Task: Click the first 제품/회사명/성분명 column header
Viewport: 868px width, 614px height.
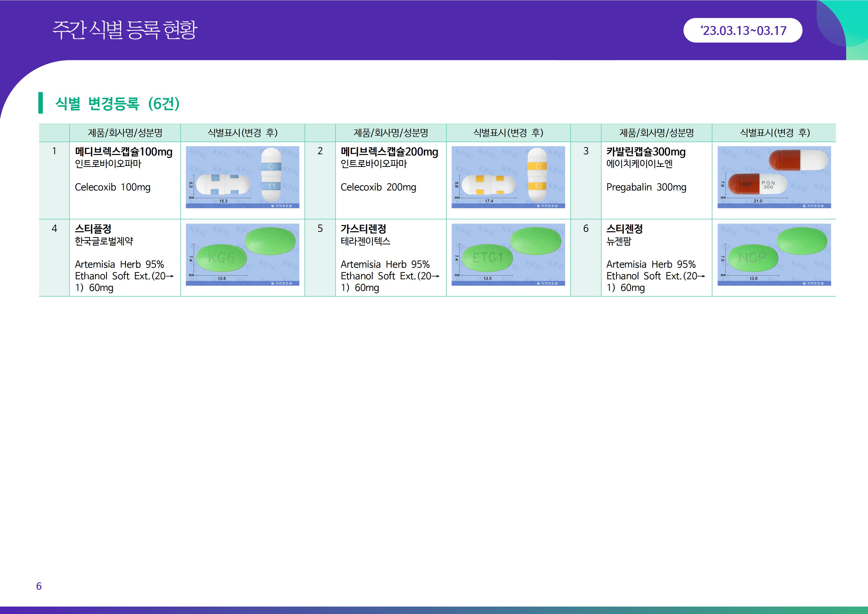Action: [125, 133]
